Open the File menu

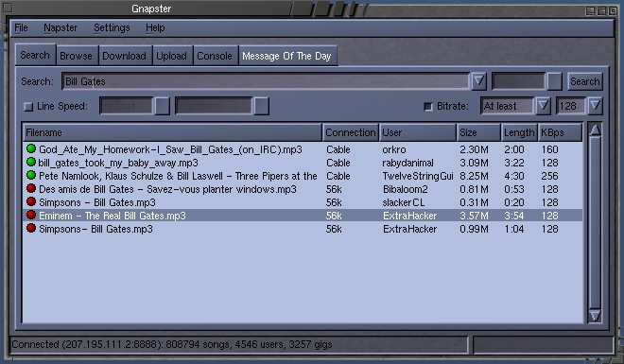coord(21,27)
